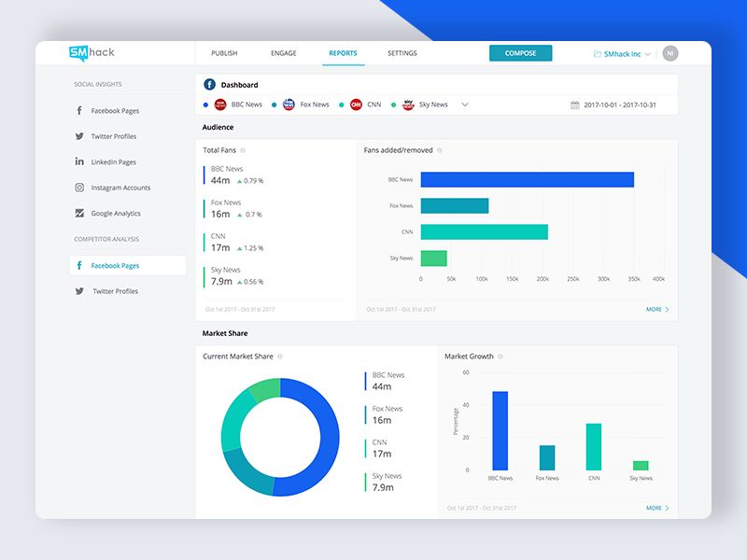This screenshot has width=747, height=560.
Task: Open Twitter Profiles under Social Insights
Action: click(x=113, y=136)
